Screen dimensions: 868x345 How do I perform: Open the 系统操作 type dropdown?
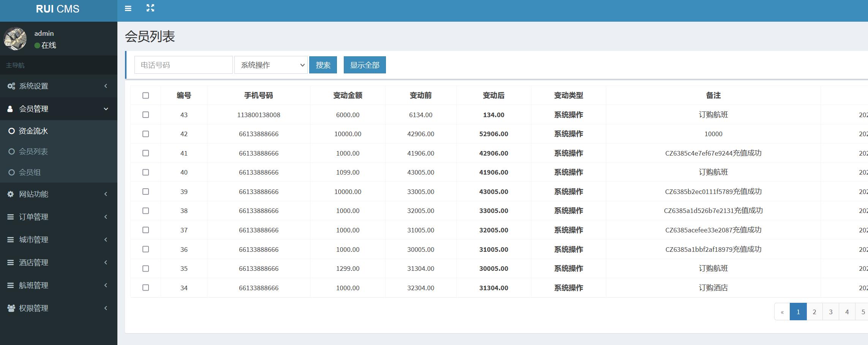point(271,65)
